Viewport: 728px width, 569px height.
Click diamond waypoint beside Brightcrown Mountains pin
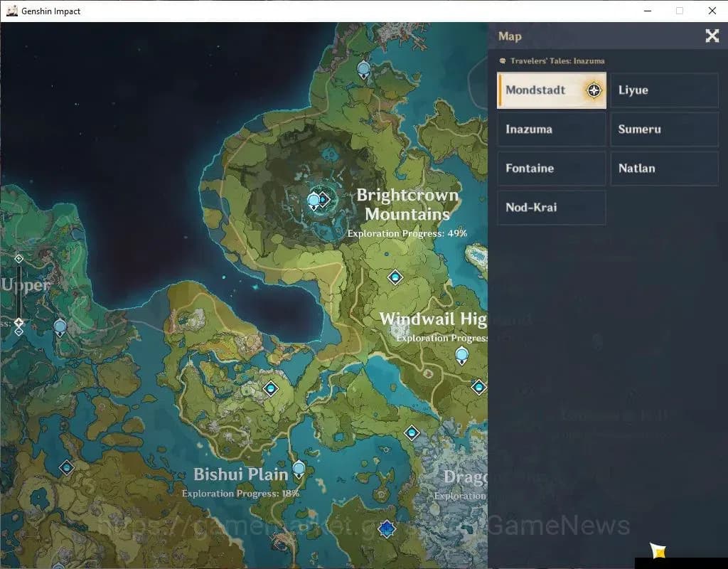[x=323, y=200]
